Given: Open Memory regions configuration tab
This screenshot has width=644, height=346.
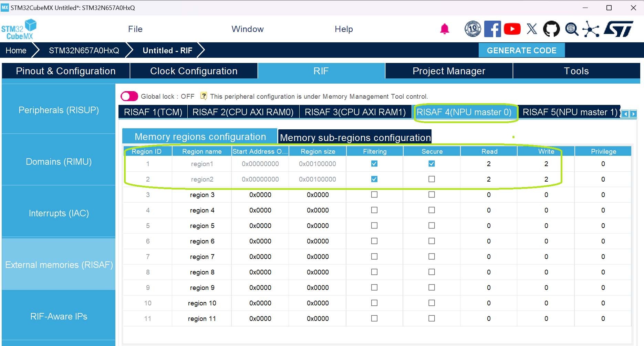Looking at the screenshot, I should tap(200, 137).
